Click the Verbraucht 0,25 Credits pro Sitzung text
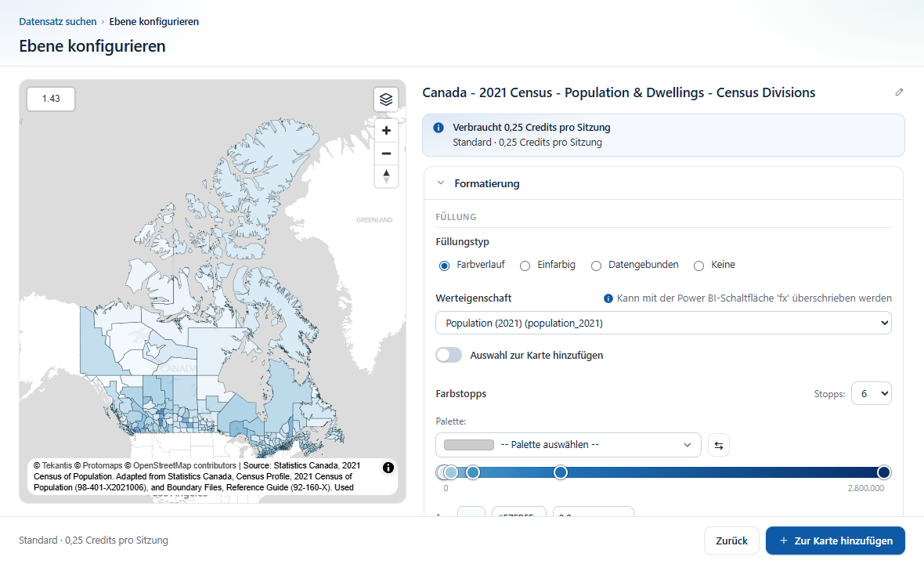 pyautogui.click(x=532, y=128)
